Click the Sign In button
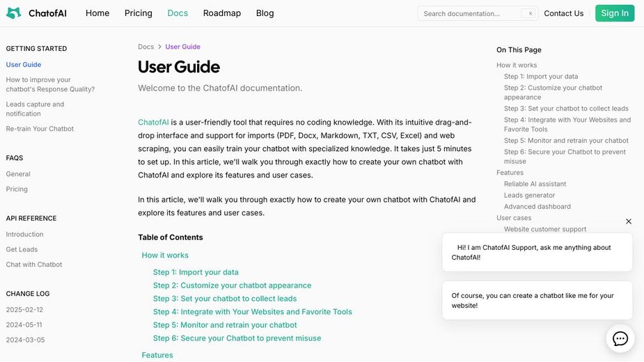Screen dimensions: 644x362 pyautogui.click(x=615, y=13)
